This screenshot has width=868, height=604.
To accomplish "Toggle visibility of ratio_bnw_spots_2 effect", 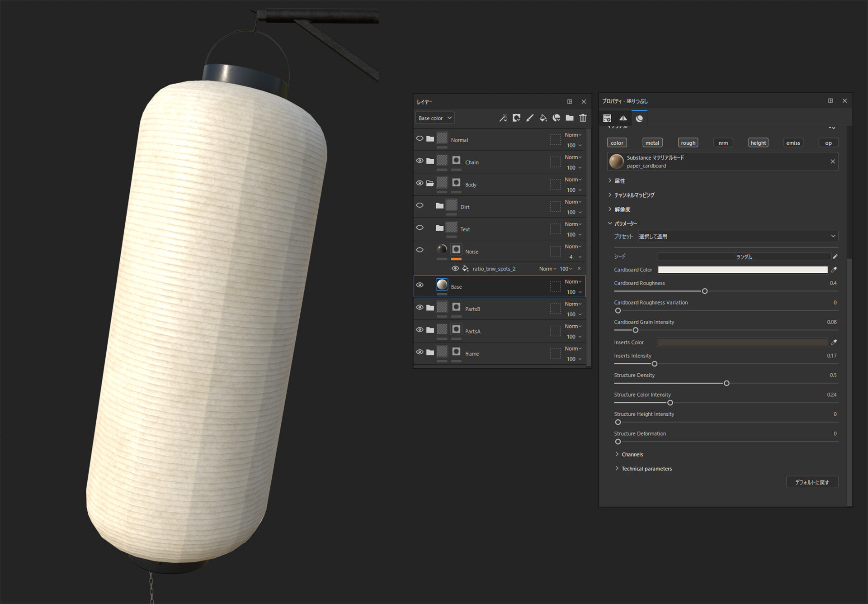I will [x=455, y=269].
